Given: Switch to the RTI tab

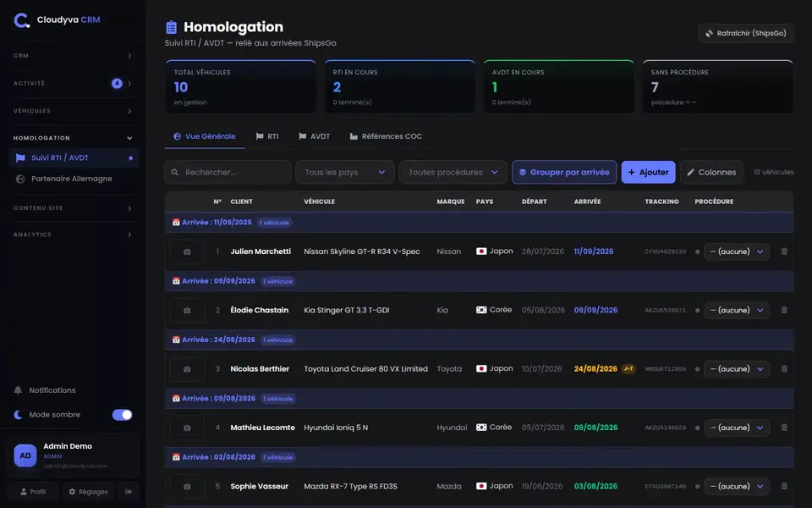Looking at the screenshot, I should pyautogui.click(x=267, y=136).
